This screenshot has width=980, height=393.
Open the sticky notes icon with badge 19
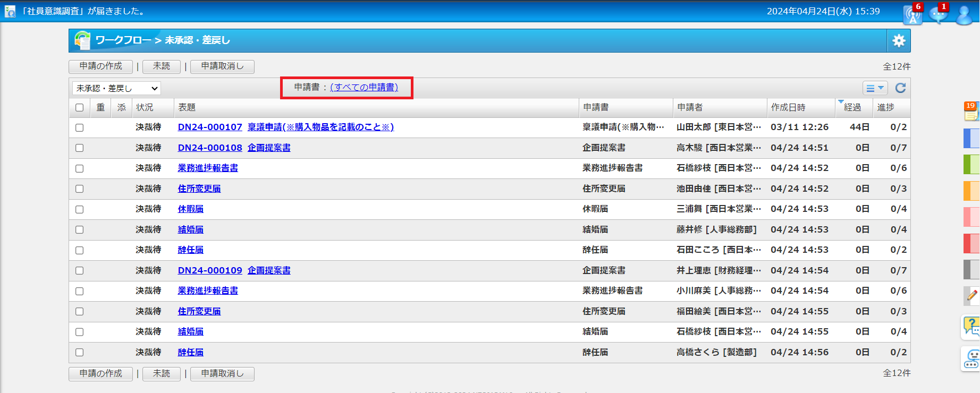click(x=971, y=112)
